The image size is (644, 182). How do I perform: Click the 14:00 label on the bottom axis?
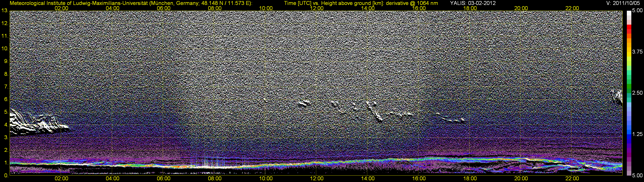tap(368, 179)
